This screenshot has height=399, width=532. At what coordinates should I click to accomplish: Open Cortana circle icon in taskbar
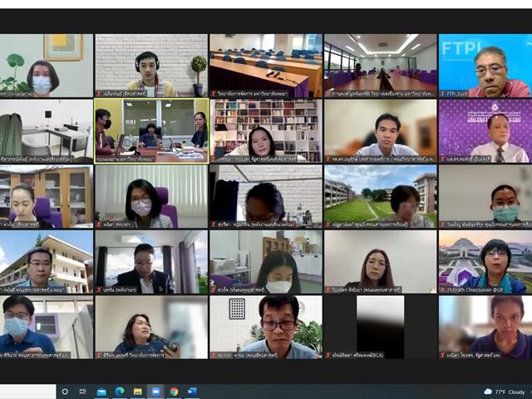(x=65, y=392)
